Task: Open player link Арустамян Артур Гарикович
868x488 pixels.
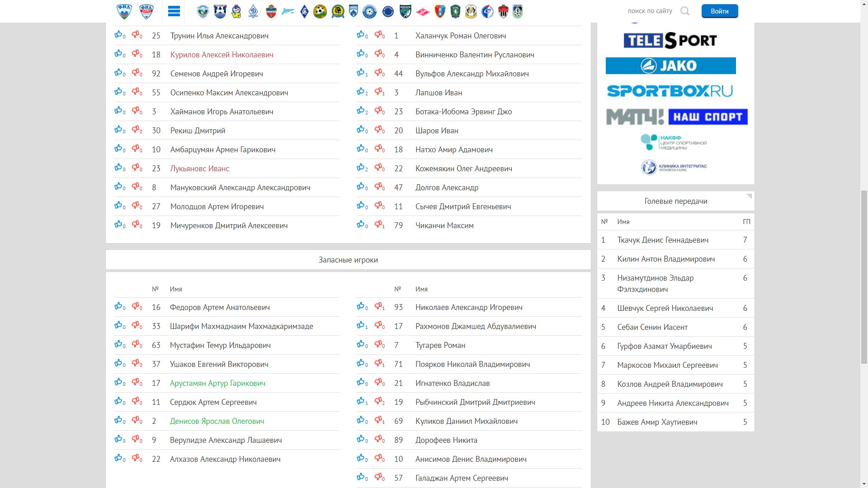Action: [217, 383]
